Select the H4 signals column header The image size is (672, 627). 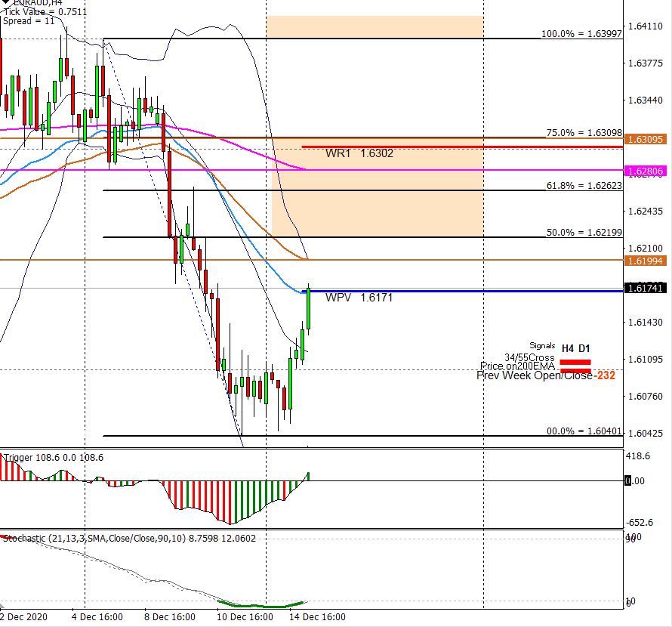click(568, 348)
